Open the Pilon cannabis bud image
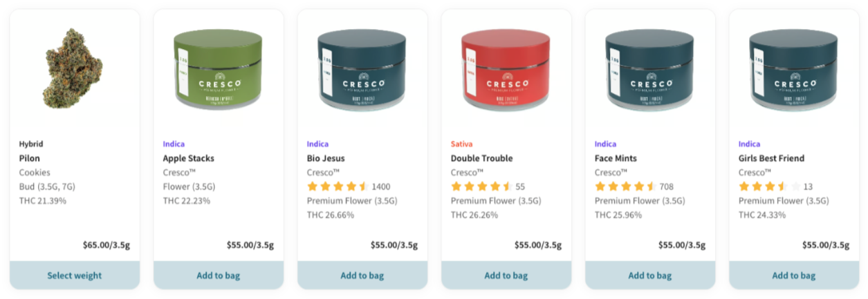 click(74, 68)
